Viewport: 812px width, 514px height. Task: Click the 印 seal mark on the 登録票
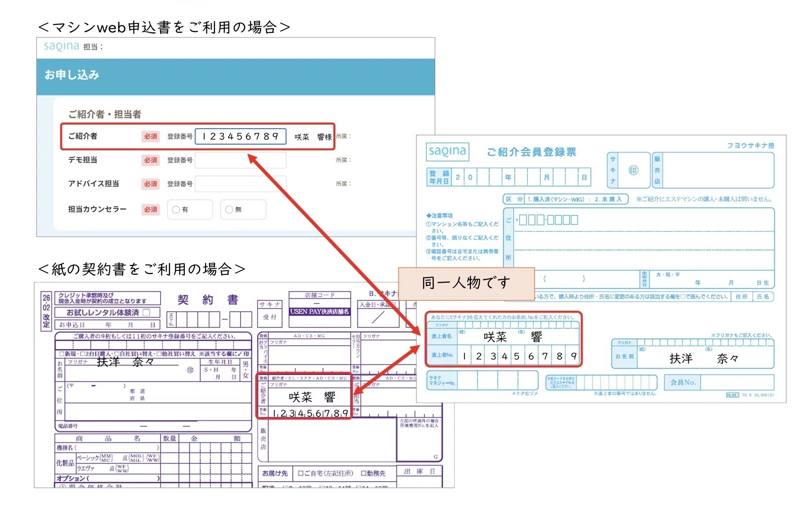[x=633, y=170]
